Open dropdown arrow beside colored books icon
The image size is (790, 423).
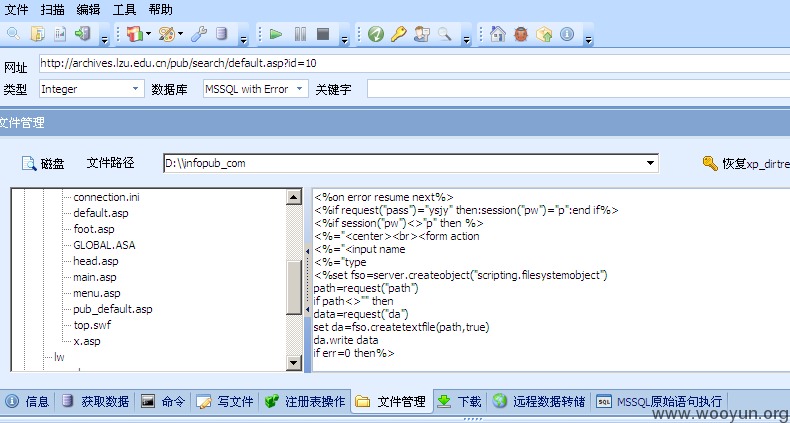coord(149,34)
